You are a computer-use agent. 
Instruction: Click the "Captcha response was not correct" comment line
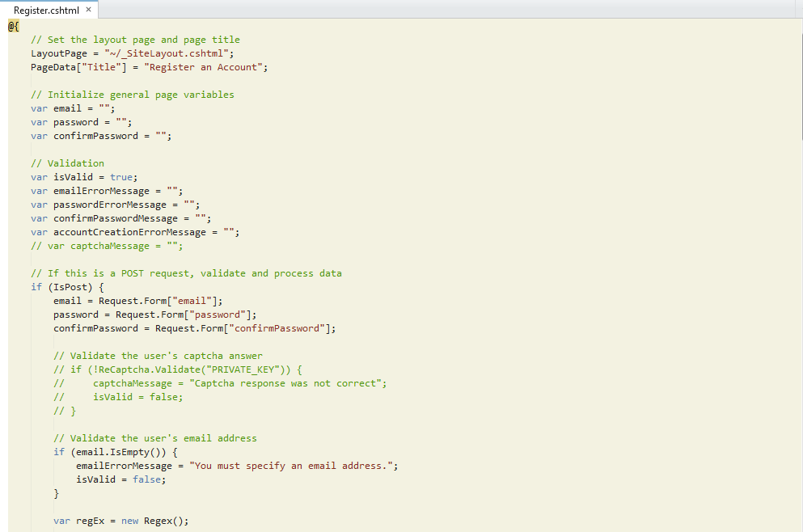click(x=220, y=383)
